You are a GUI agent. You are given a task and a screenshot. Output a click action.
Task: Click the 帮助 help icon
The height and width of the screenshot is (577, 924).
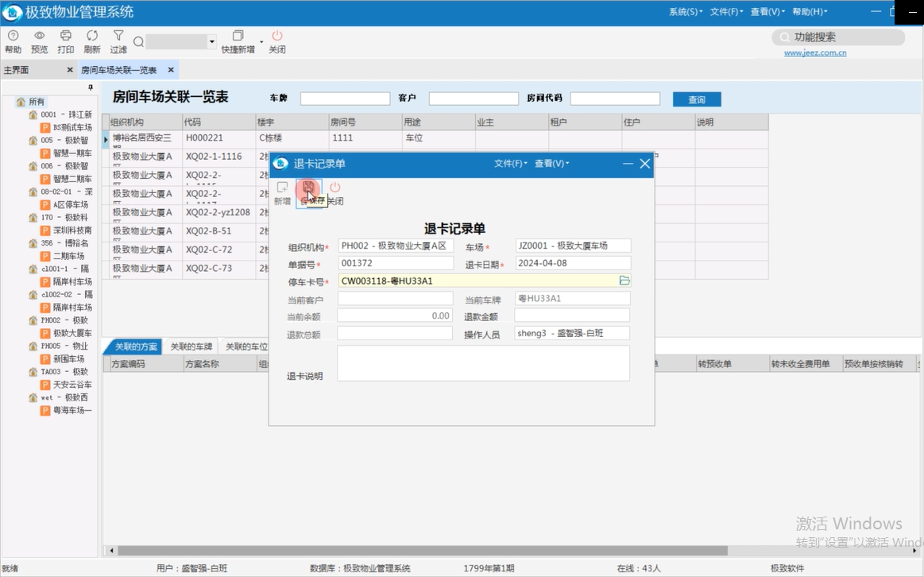pos(13,36)
